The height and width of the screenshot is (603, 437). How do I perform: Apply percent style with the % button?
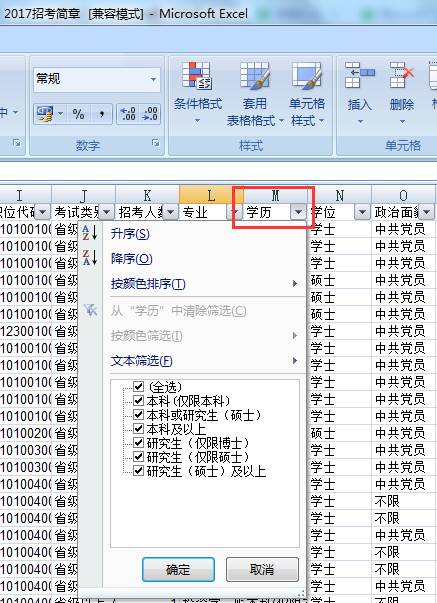click(x=78, y=114)
